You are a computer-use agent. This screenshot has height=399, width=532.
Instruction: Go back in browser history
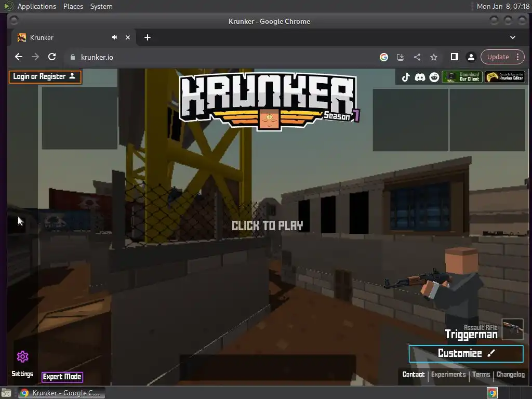(x=19, y=57)
